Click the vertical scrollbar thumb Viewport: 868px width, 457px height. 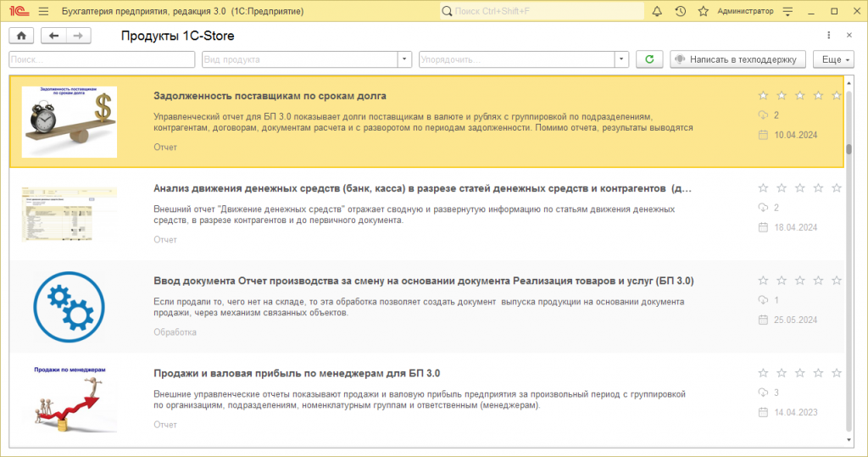[849, 149]
